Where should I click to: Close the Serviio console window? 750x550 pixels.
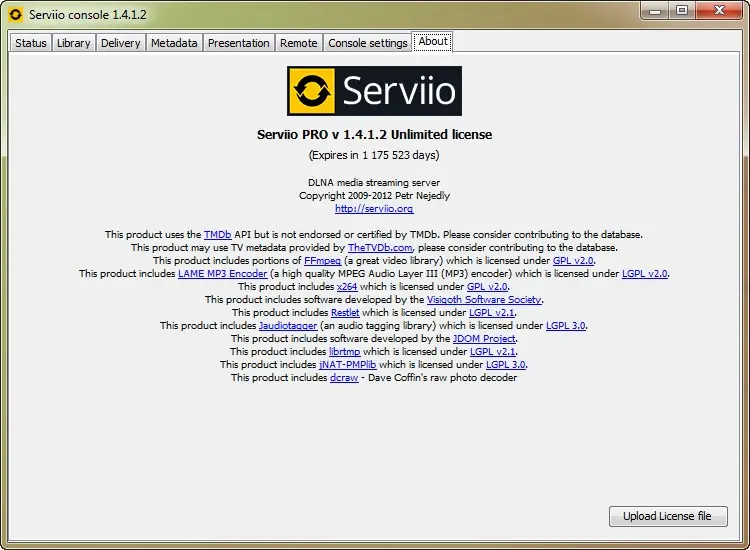point(719,11)
